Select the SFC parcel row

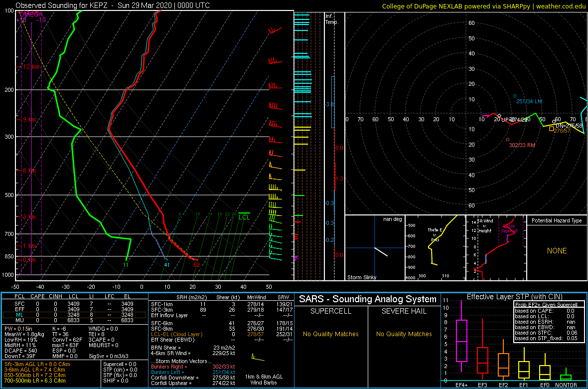point(74,303)
